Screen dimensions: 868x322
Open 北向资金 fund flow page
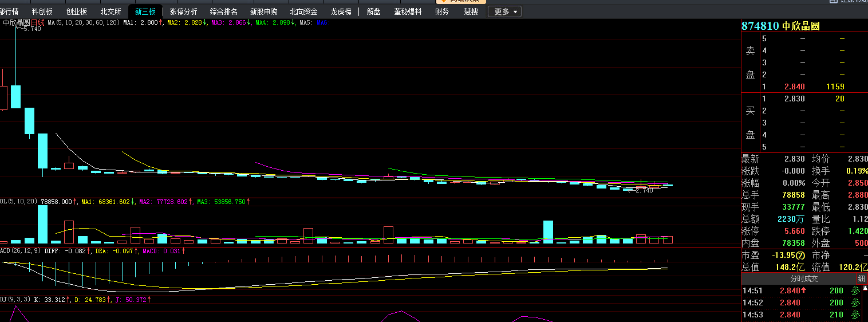pos(303,11)
